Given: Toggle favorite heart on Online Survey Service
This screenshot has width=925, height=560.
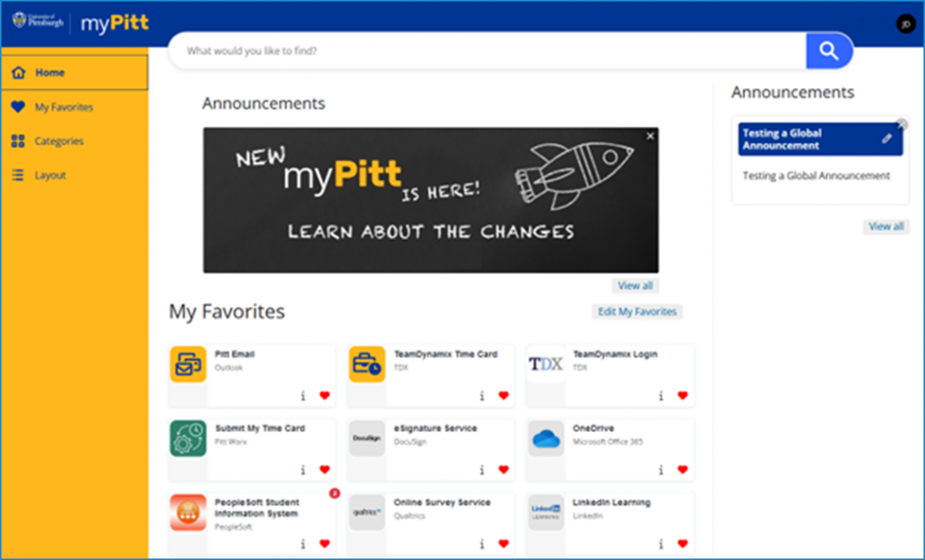Looking at the screenshot, I should (x=503, y=544).
